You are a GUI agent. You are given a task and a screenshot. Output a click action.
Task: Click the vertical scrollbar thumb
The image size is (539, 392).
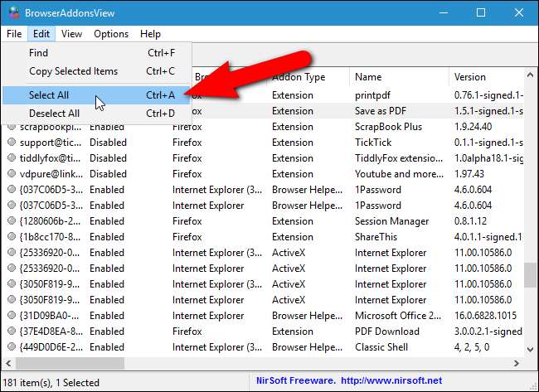(531, 274)
